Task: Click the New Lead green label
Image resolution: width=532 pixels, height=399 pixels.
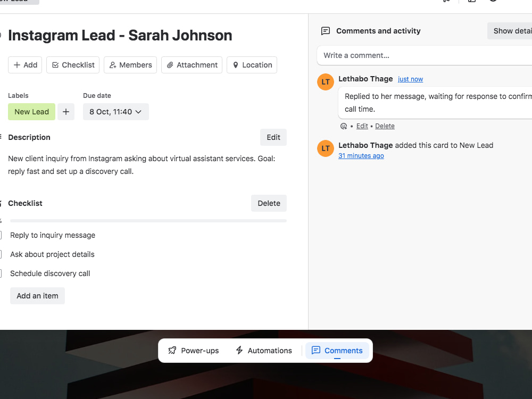Action: click(31, 112)
